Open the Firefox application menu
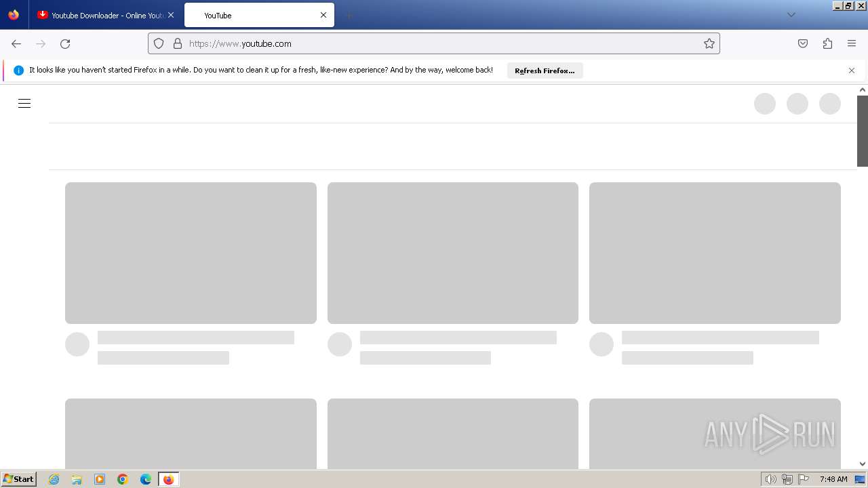Screen dimensions: 868x488 click(852, 43)
